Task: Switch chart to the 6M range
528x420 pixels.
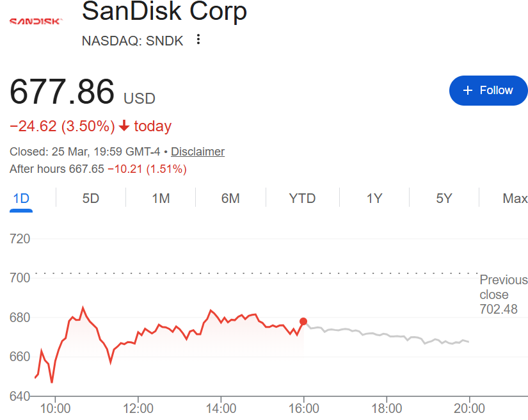Action: pyautogui.click(x=230, y=198)
